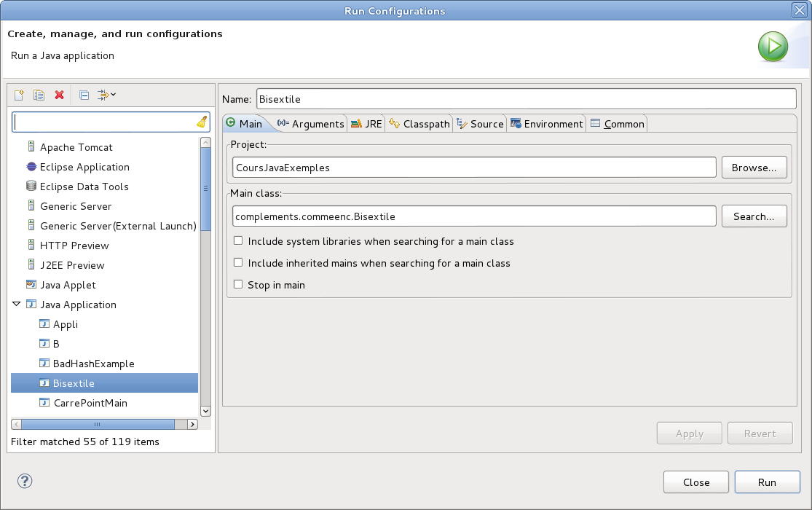Screen dimensions: 812x510
Task: Switch to the Main tab
Action: [x=245, y=124]
